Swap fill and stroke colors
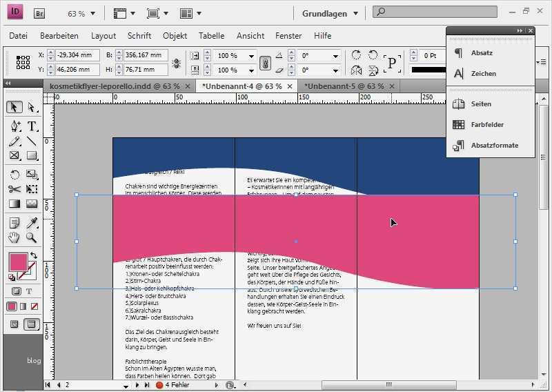The height and width of the screenshot is (392, 552). (33, 255)
